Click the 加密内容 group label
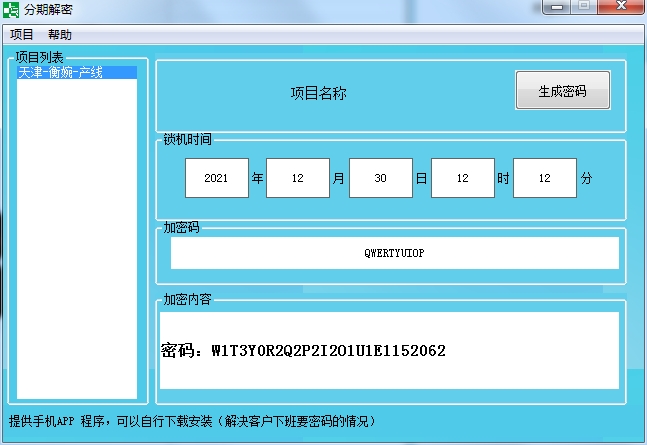Screen dimensions: 647x445 coord(187,299)
